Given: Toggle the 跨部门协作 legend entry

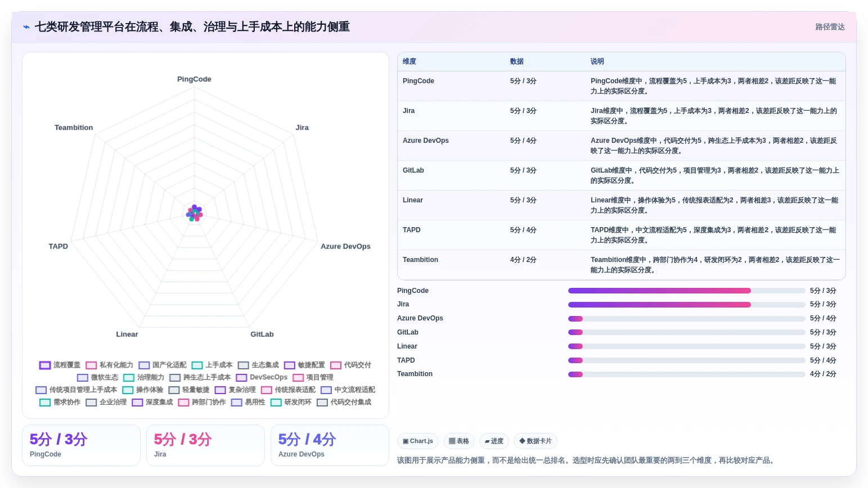Looking at the screenshot, I should click(202, 402).
